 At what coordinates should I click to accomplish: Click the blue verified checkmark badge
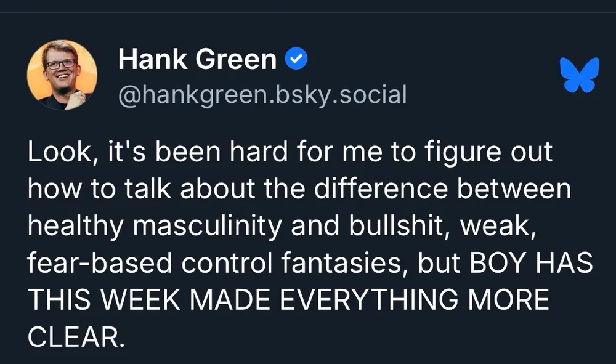(296, 60)
